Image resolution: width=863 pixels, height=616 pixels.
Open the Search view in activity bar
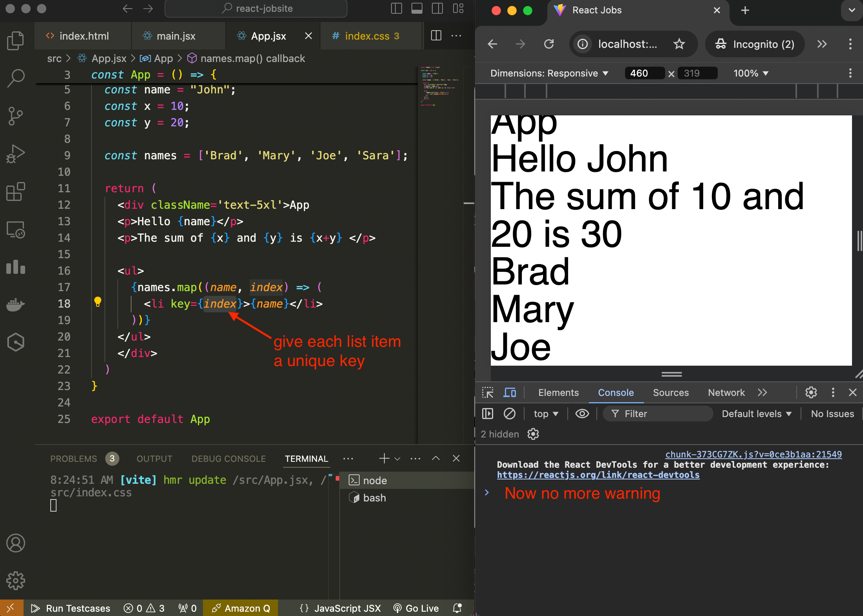[16, 78]
